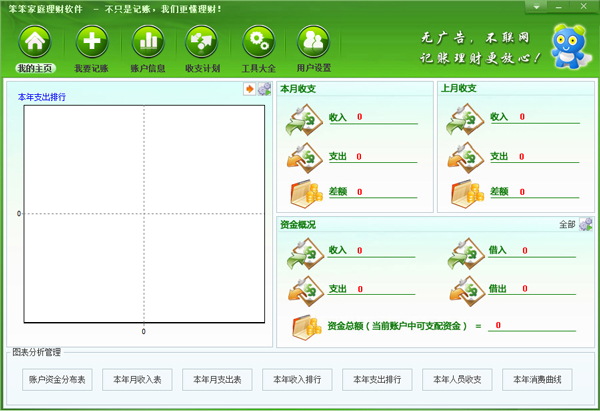Click orange arrow icon above expense chart
Image resolution: width=600 pixels, height=411 pixels.
pos(249,89)
